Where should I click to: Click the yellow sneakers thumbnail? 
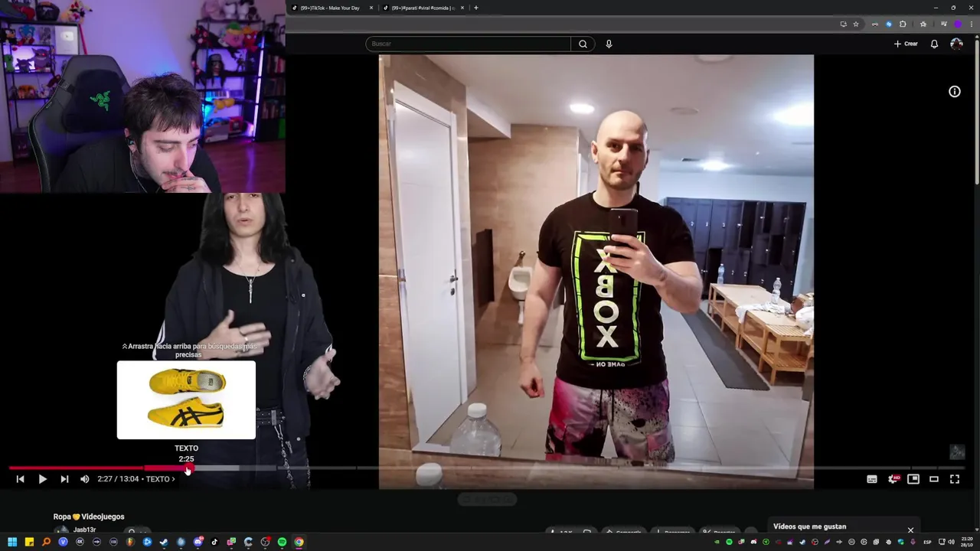pyautogui.click(x=186, y=400)
